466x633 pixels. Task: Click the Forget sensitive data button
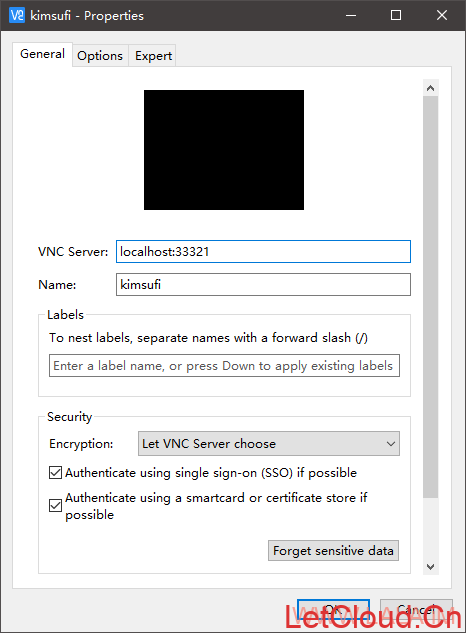(x=333, y=551)
